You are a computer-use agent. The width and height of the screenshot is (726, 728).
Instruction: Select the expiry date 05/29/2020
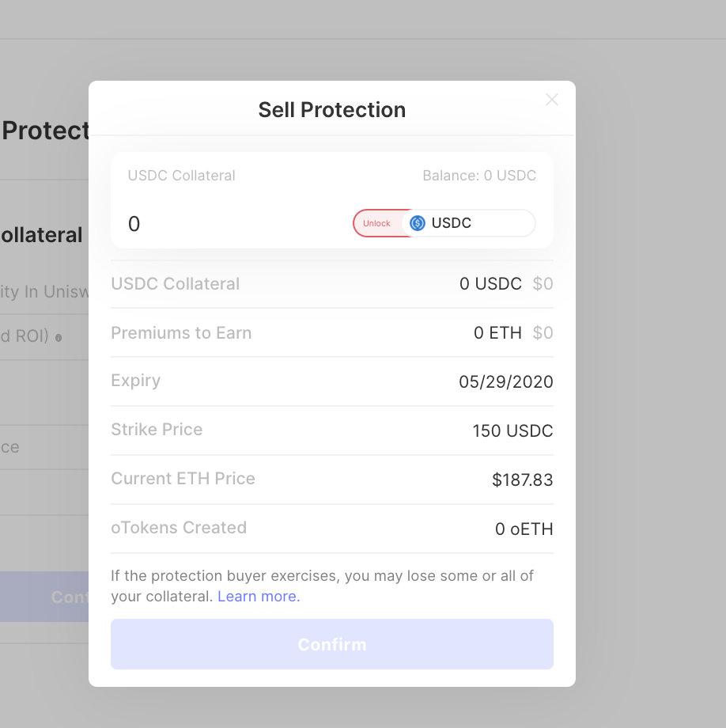(x=506, y=382)
